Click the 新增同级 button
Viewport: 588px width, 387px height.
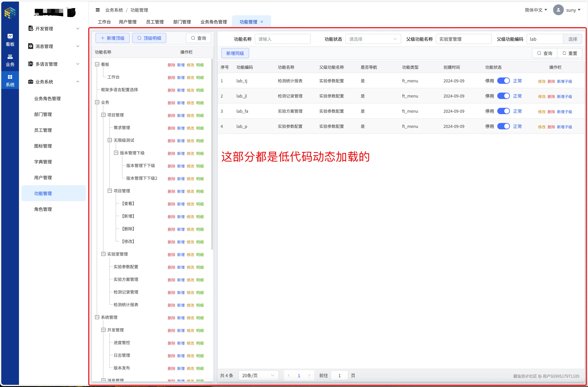click(235, 53)
